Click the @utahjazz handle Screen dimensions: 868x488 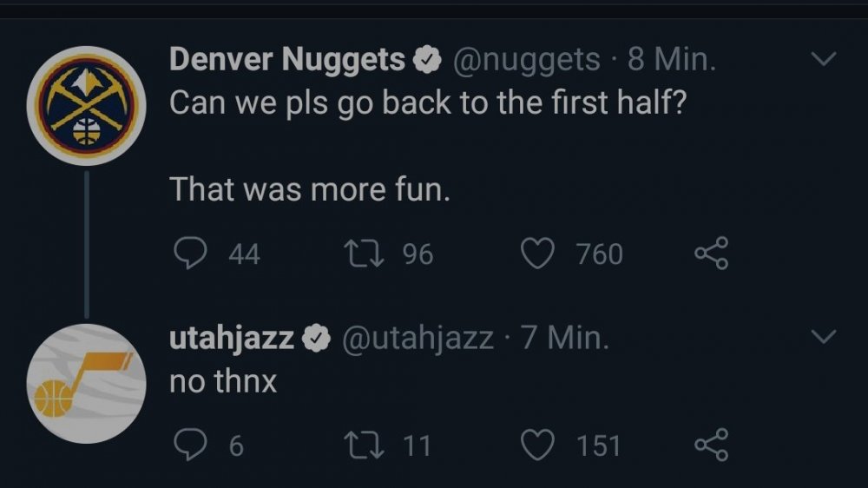click(418, 337)
